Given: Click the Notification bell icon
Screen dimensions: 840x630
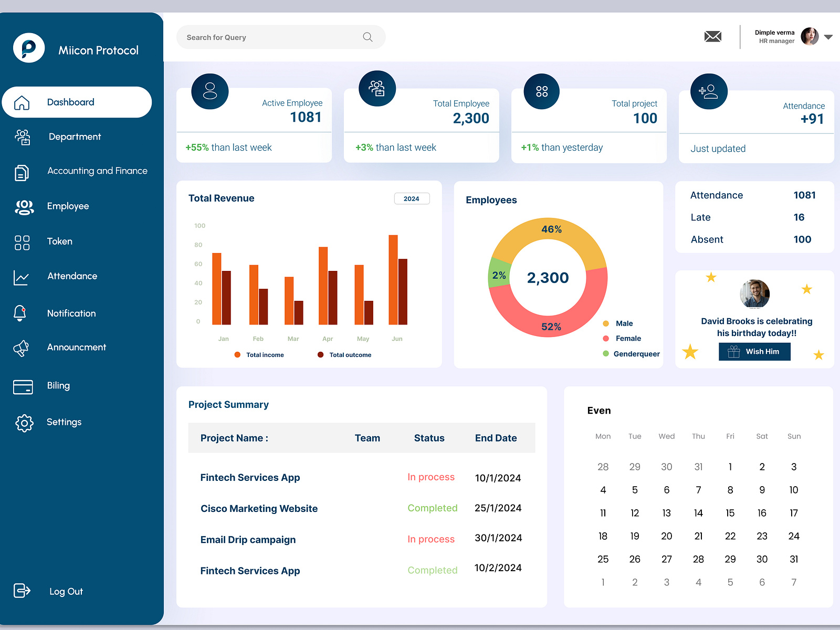Looking at the screenshot, I should click(x=21, y=313).
